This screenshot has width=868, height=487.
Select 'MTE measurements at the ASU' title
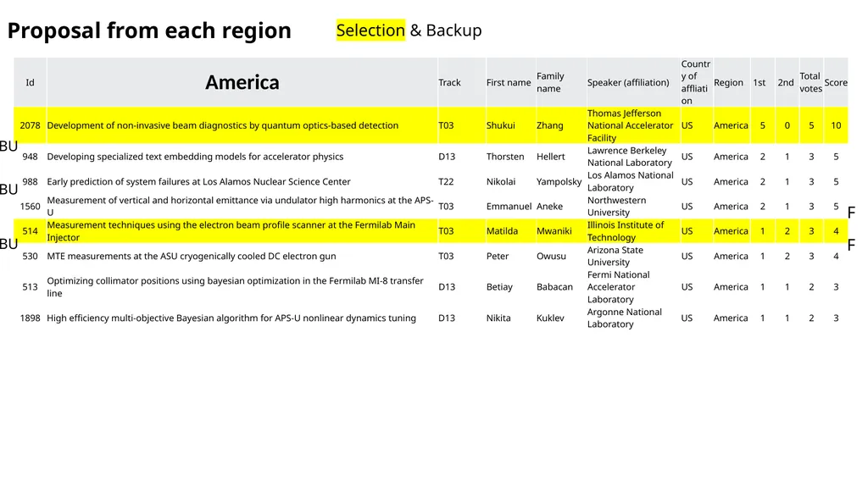pos(192,257)
